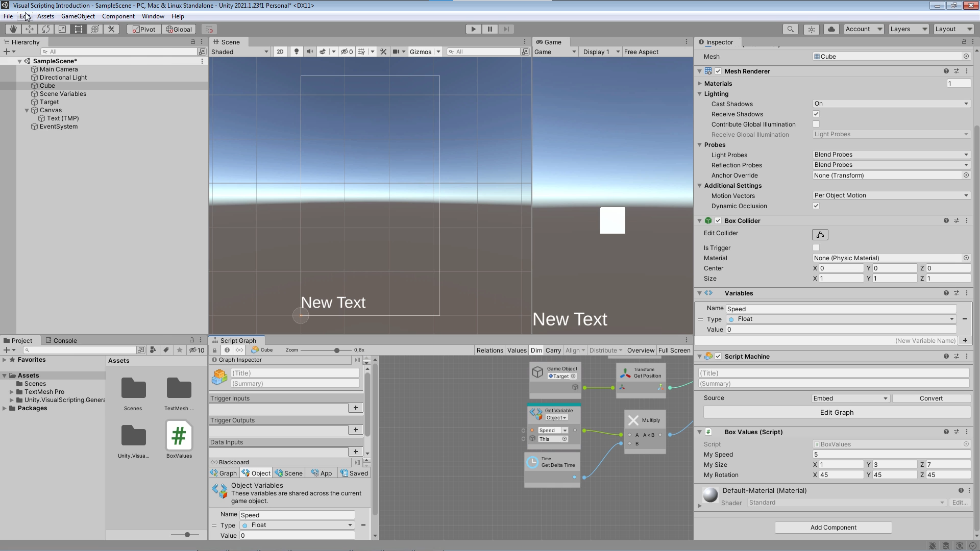This screenshot has height=551, width=980.
Task: Select the Component menu item
Action: [x=118, y=16]
